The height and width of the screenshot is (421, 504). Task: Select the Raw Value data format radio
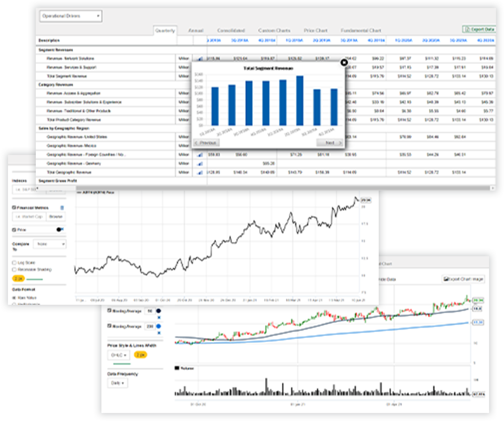click(14, 298)
